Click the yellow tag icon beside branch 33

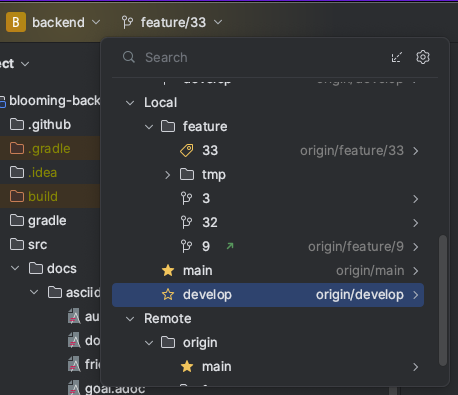tap(187, 150)
